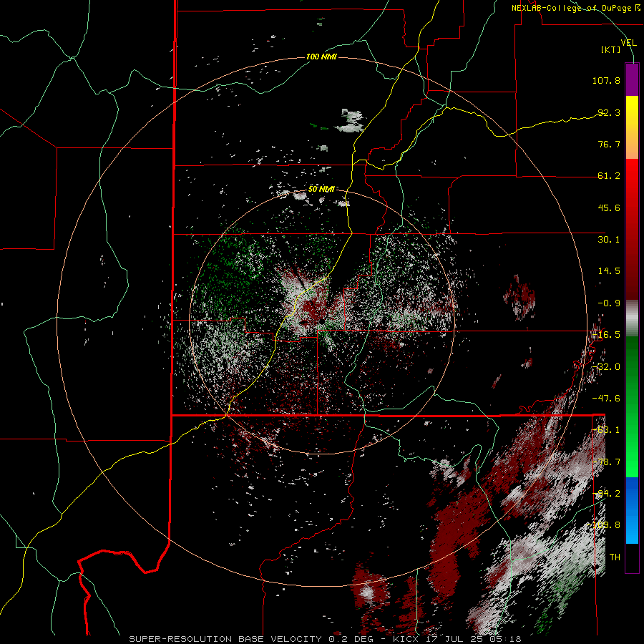Viewport: 644px width, 644px height.
Task: Click the [KT] units label
Action: coord(611,49)
